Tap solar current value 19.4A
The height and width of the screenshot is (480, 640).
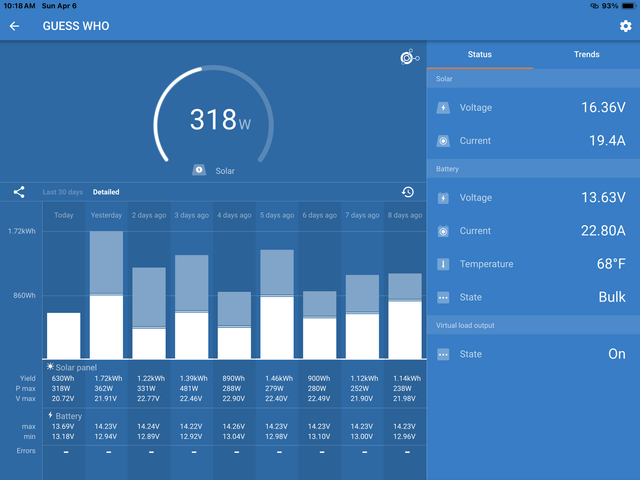click(x=607, y=140)
